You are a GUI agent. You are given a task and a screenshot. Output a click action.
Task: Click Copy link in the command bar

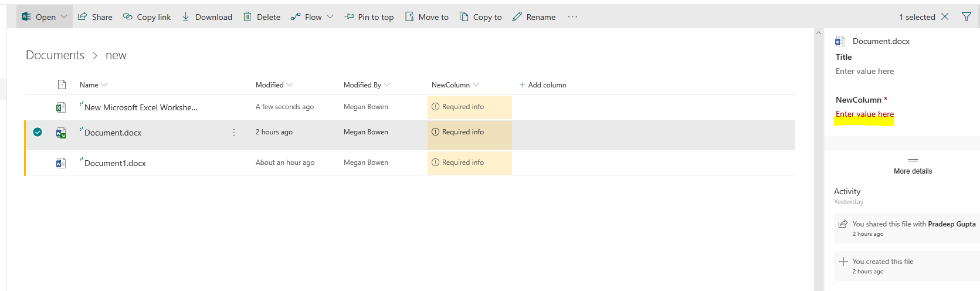click(x=147, y=17)
